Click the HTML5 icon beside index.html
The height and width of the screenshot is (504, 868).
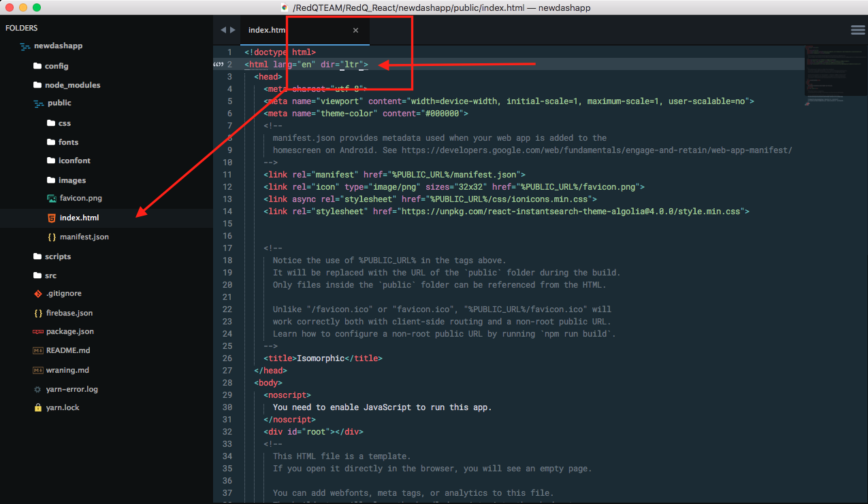52,218
